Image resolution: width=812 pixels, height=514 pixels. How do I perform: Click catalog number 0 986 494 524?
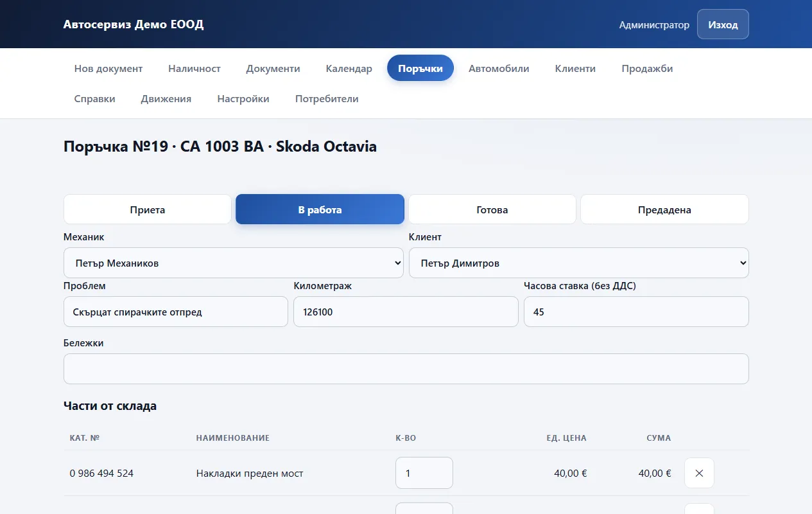tap(101, 474)
